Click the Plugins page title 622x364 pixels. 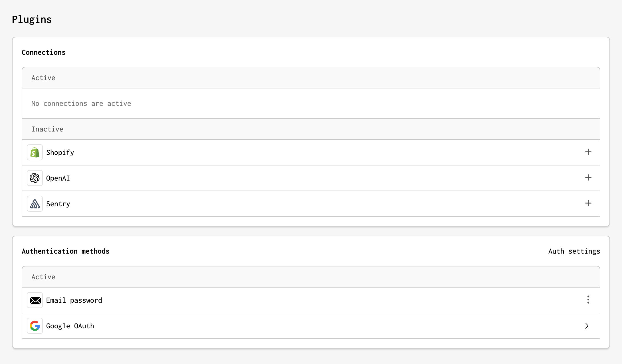[x=32, y=19]
